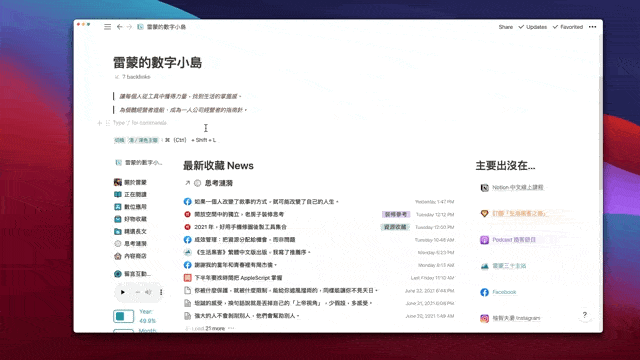640x360 pixels.
Task: Open the 數位應用 page link
Action: 131,207
